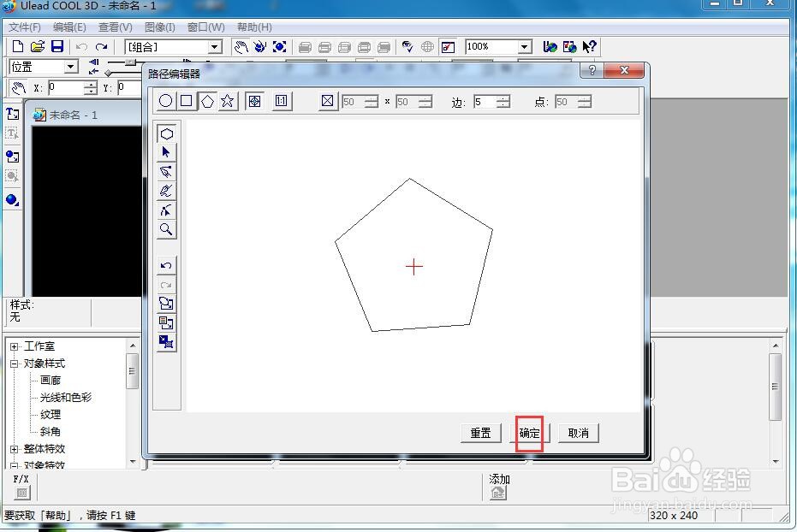
Task: Select the freehand drawing tool
Action: (166, 191)
